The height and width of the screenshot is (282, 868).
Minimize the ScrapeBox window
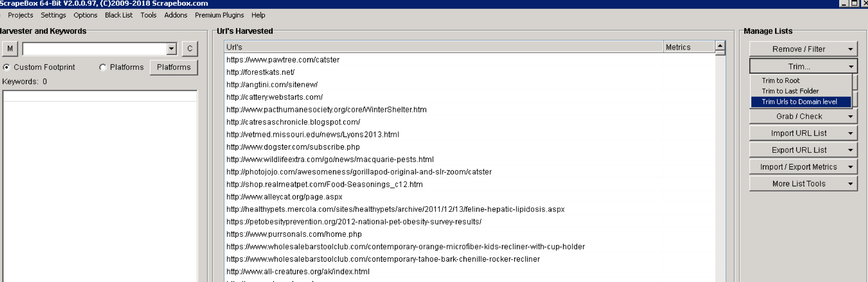tap(843, 3)
